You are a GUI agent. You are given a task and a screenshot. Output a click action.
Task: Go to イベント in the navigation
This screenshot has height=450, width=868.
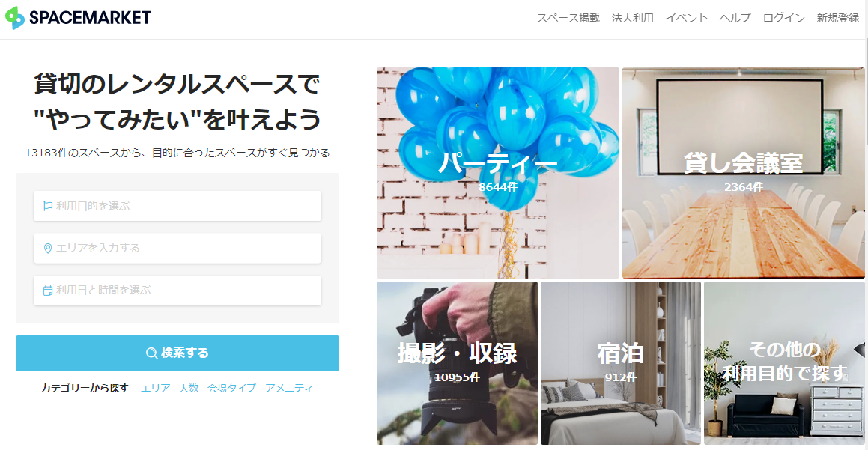click(687, 18)
